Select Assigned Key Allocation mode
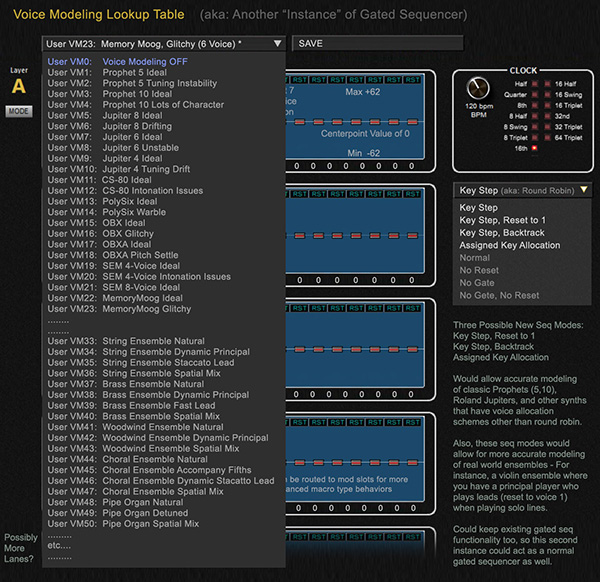600x582 pixels. pyautogui.click(x=510, y=245)
